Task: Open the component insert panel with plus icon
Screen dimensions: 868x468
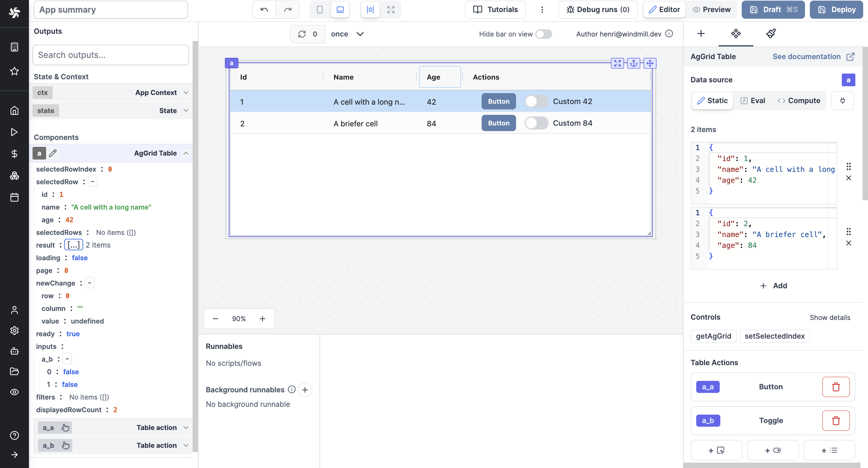Action: [701, 34]
